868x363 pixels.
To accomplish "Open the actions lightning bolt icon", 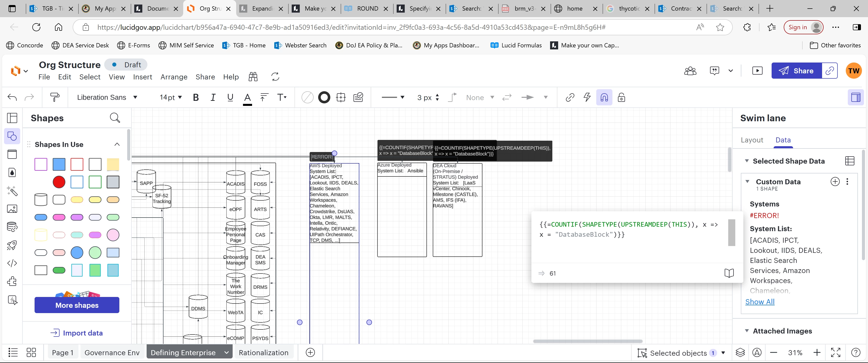I will [x=587, y=98].
